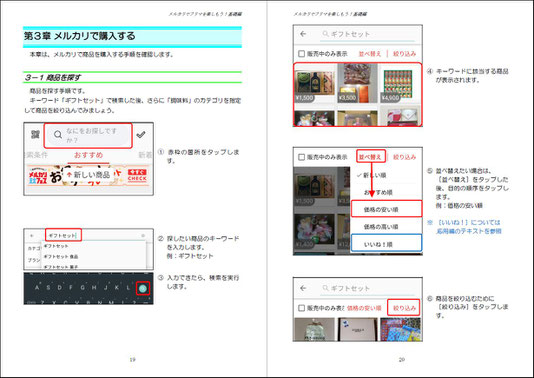Screen dimensions: 534x378
Task: Switch to the おすすめ tab
Action: tap(89, 155)
